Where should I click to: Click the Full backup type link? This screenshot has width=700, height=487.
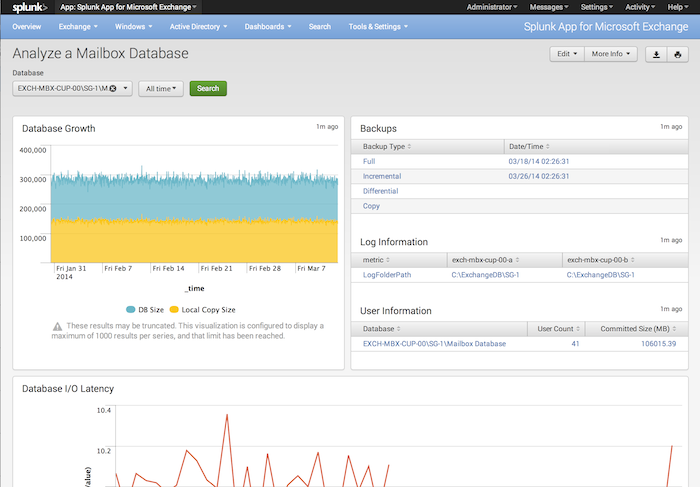369,161
